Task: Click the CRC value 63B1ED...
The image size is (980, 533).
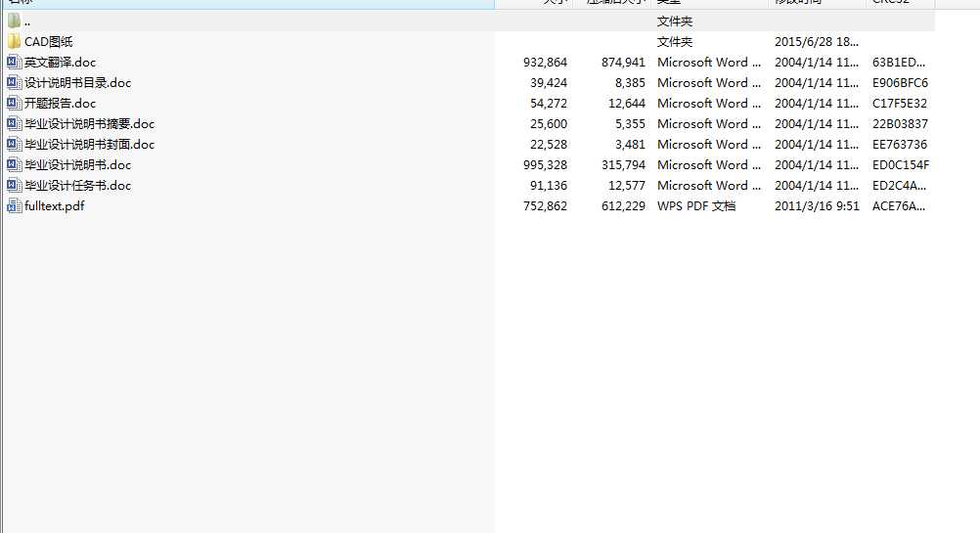Action: [x=899, y=63]
